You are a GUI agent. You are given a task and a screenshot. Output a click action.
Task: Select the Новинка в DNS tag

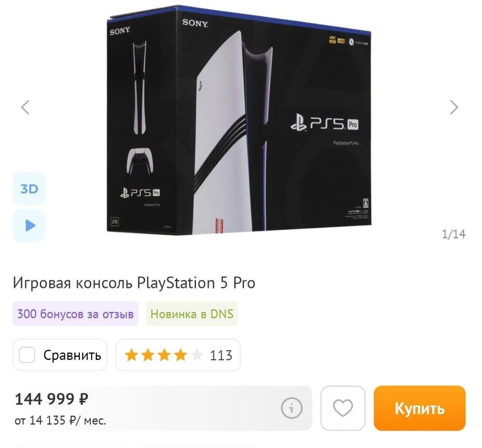(x=192, y=313)
